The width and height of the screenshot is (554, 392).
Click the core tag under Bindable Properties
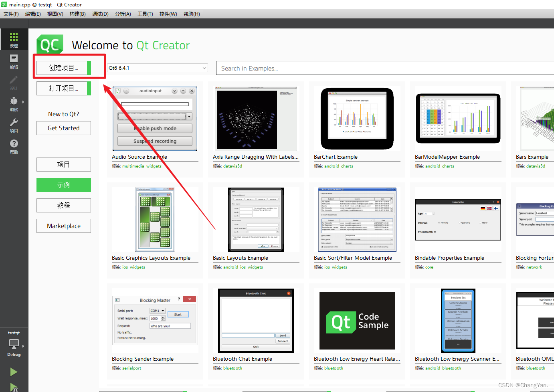pos(429,267)
